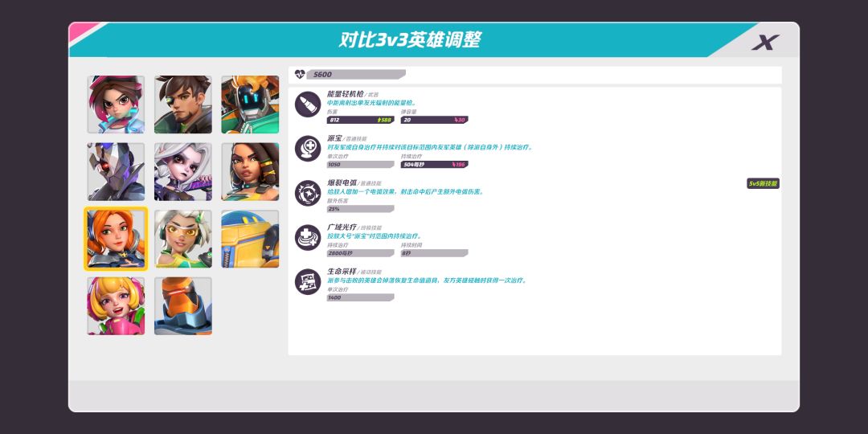Viewport: 868px width, 434px height.
Task: Select the brown-haired male hero in green jacket
Action: (x=182, y=104)
